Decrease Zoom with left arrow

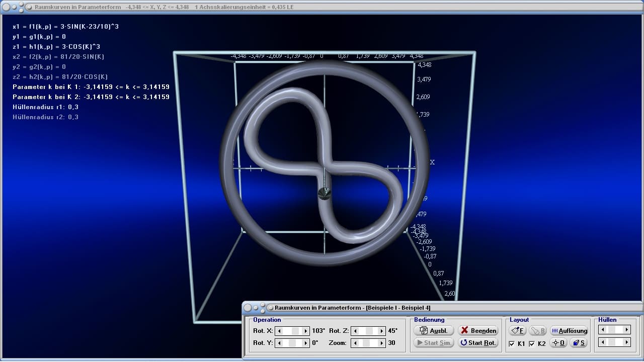click(x=355, y=343)
